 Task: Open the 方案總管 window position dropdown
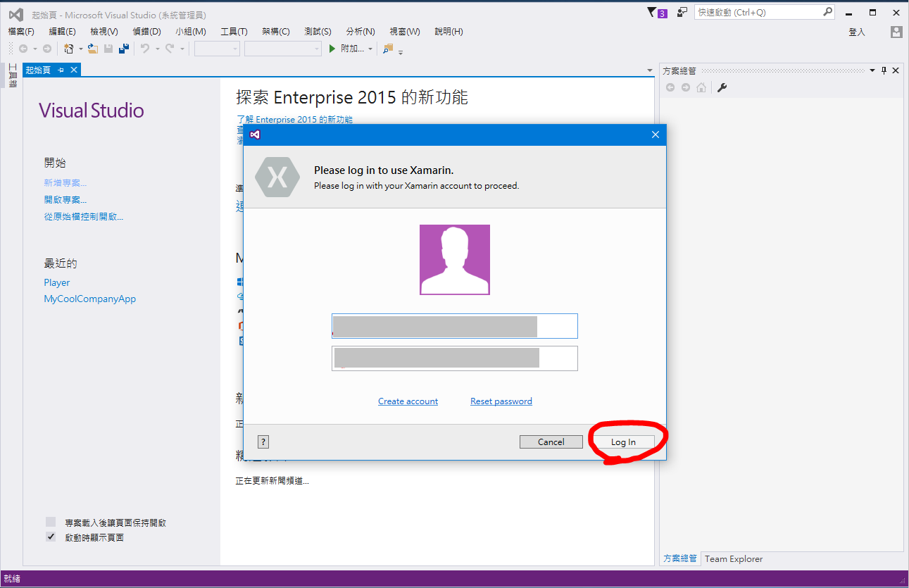(x=872, y=70)
